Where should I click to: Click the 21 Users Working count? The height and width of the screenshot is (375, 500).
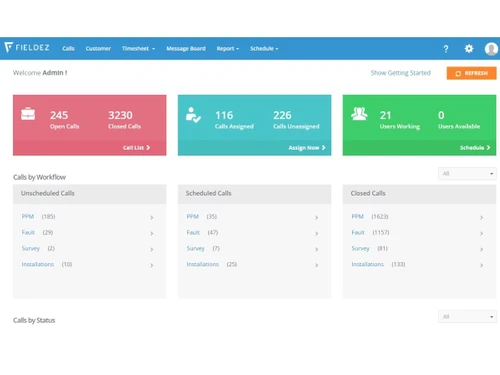[385, 115]
